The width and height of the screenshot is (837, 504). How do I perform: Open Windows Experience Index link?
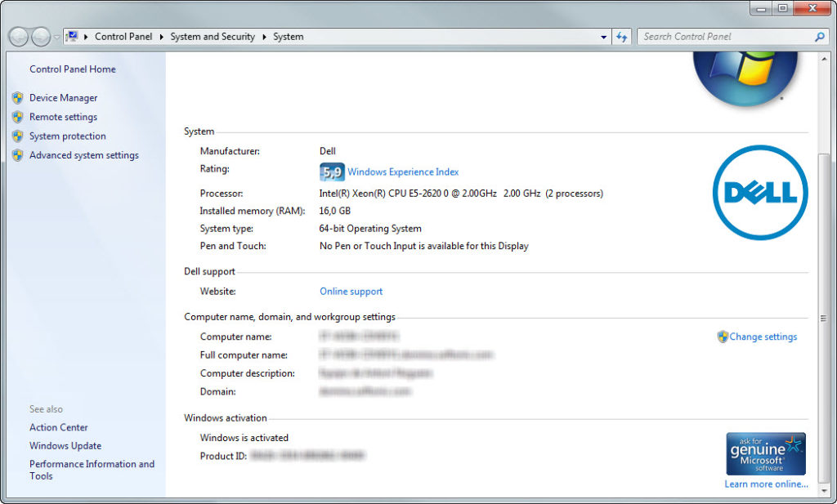click(x=403, y=172)
